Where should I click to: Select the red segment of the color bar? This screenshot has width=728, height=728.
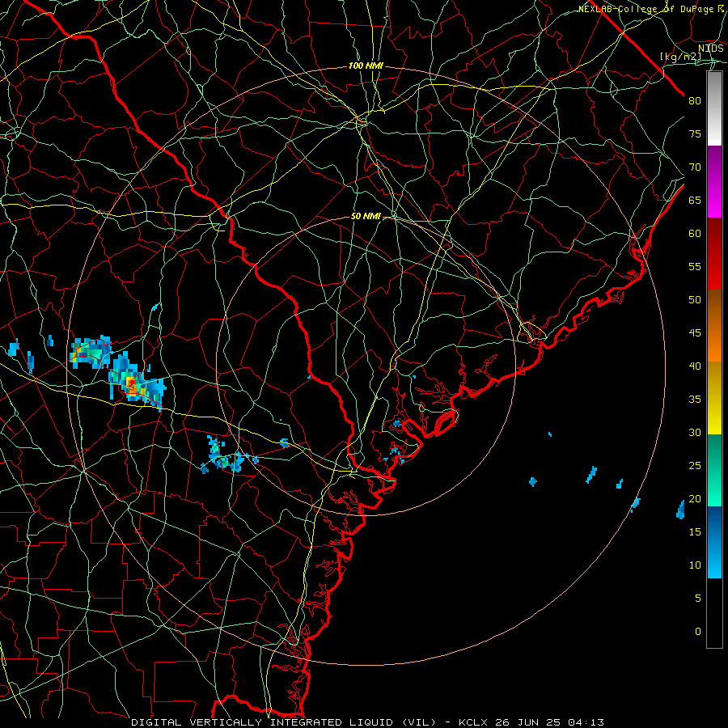(x=714, y=253)
